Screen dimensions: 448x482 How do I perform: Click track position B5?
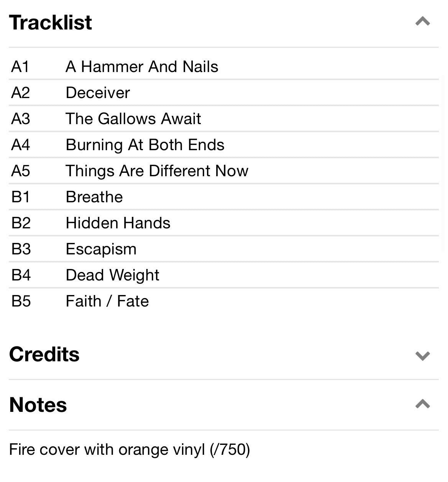coord(21,302)
